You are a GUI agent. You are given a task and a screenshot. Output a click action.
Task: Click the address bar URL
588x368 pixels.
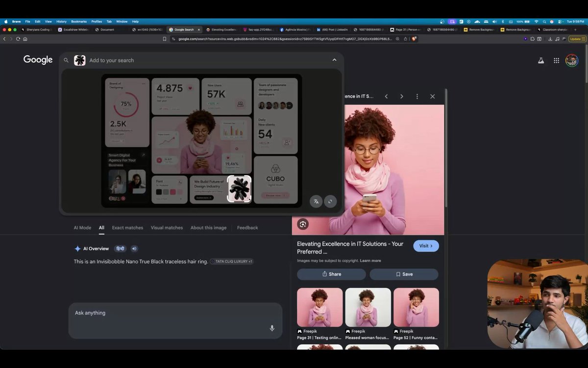coord(285,39)
